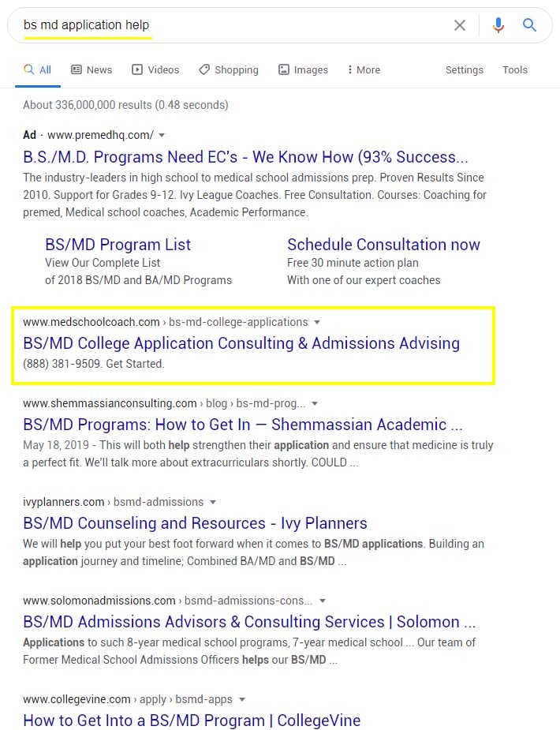Clear the search box with X icon
This screenshot has height=730, width=560.
pos(460,25)
